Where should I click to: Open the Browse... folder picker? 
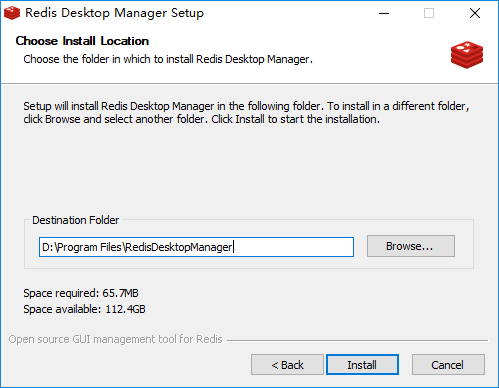(411, 246)
